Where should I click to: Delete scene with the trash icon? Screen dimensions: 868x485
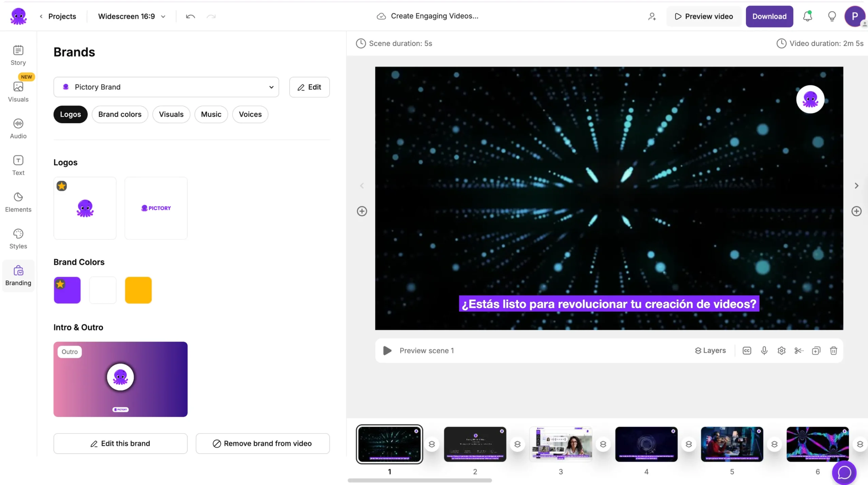(833, 351)
